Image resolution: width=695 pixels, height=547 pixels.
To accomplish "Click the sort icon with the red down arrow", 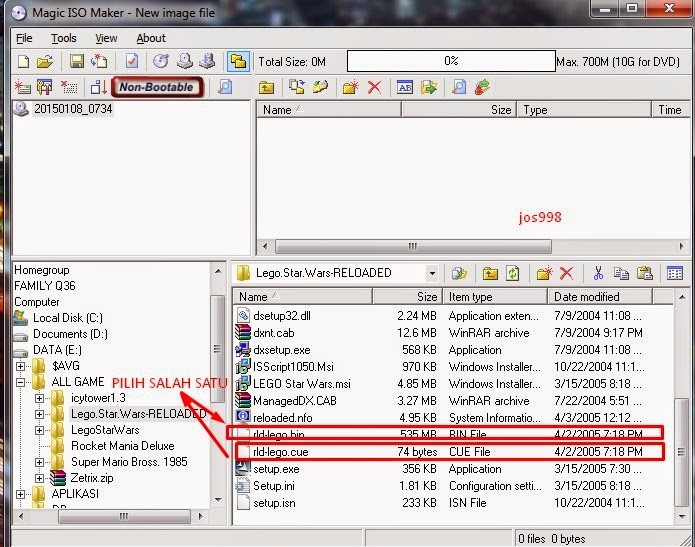I will (x=98, y=87).
